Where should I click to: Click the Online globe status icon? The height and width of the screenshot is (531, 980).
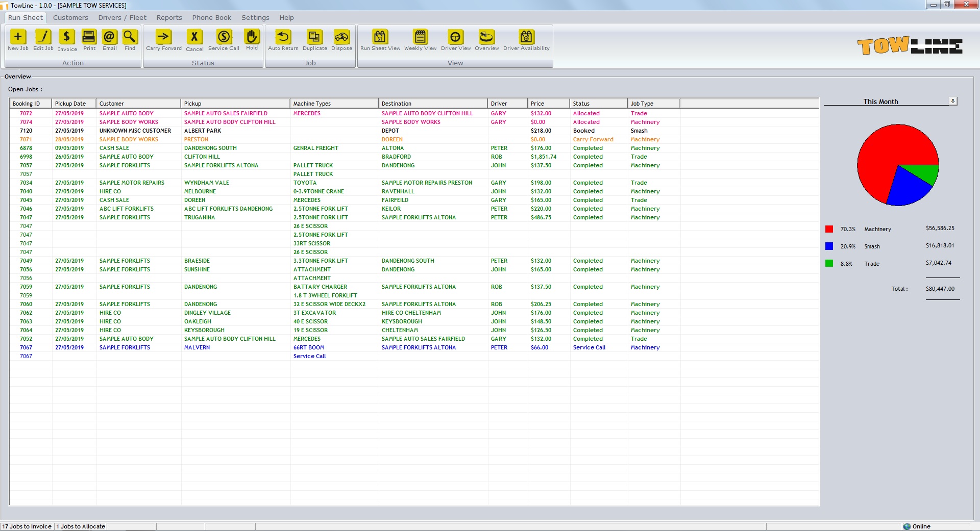(906, 526)
